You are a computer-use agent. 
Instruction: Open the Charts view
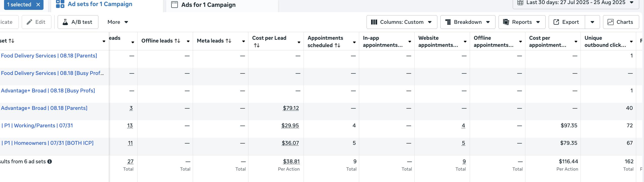pyautogui.click(x=621, y=22)
